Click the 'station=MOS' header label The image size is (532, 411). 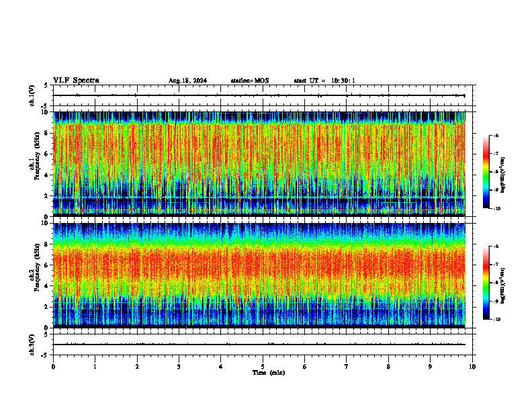[250, 81]
